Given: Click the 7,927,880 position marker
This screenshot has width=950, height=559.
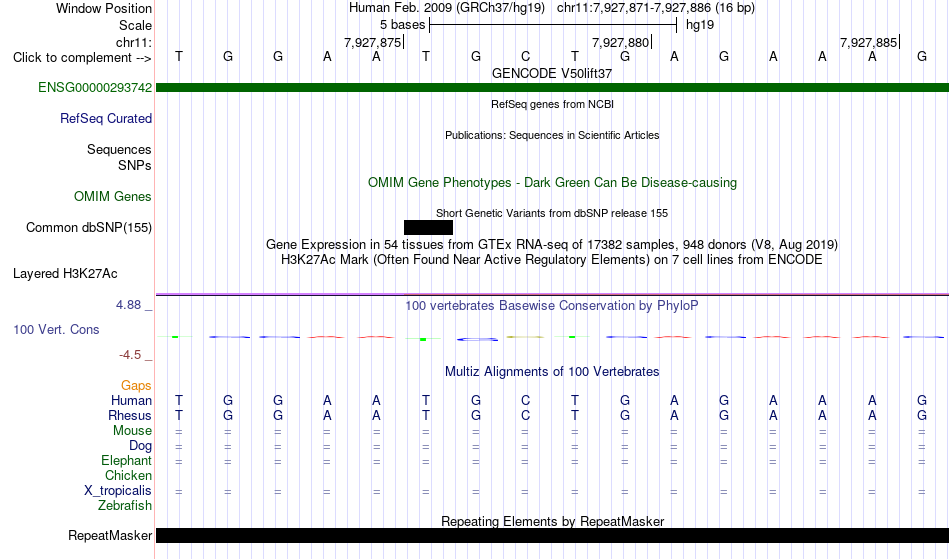Looking at the screenshot, I should point(622,43).
